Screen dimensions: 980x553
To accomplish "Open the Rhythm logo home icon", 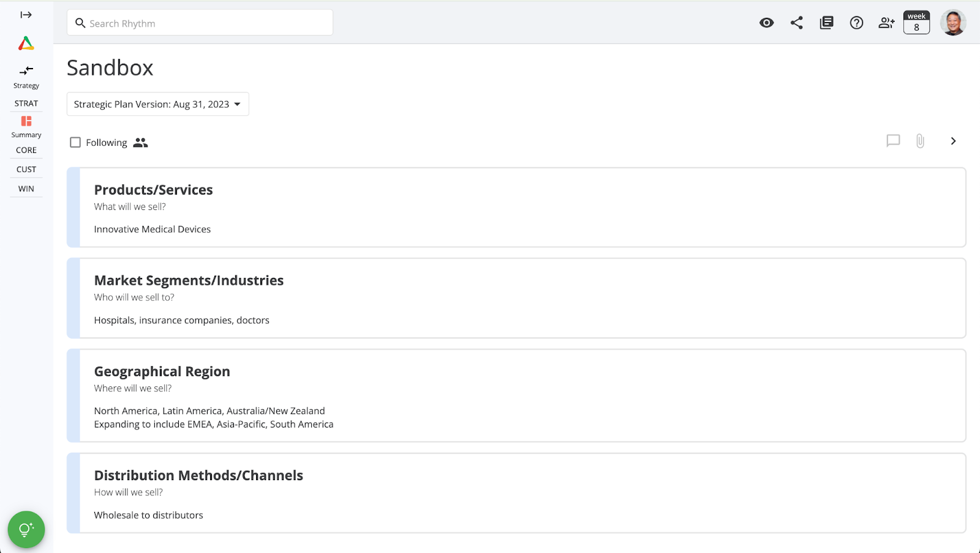I will [26, 43].
